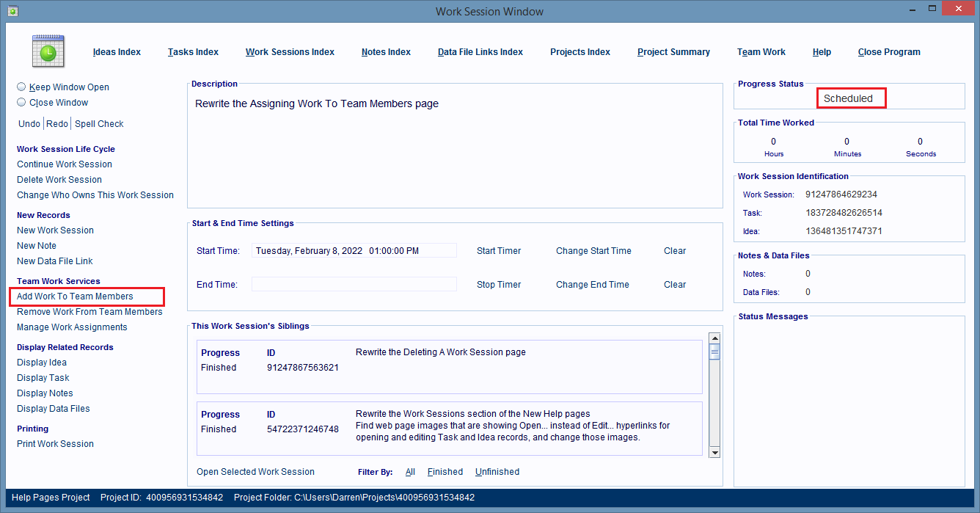Screen dimensions: 980x513
Task: Open the Team Work page
Action: (761, 51)
